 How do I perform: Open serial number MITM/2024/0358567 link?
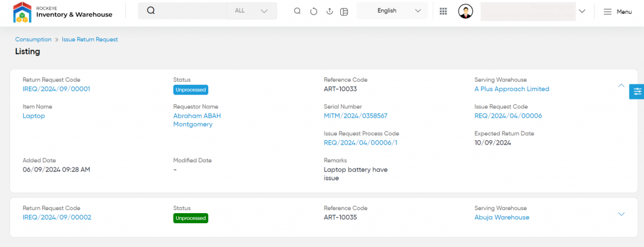point(356,116)
